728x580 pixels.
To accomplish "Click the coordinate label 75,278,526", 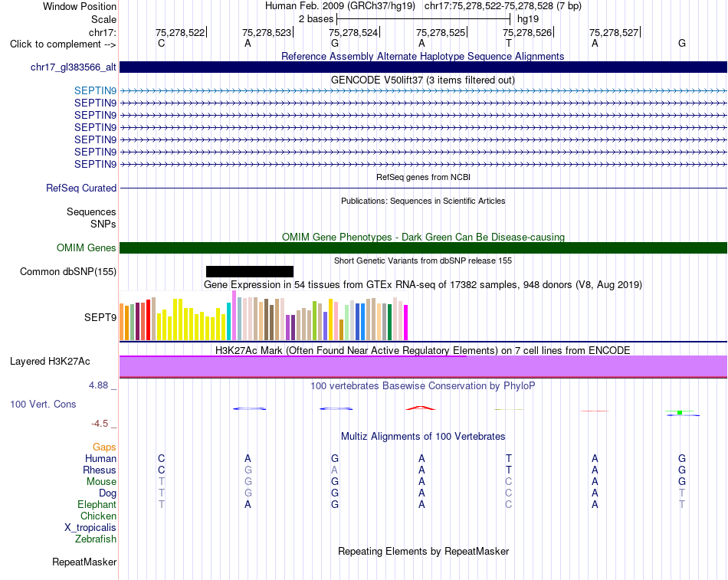I will pyautogui.click(x=527, y=32).
